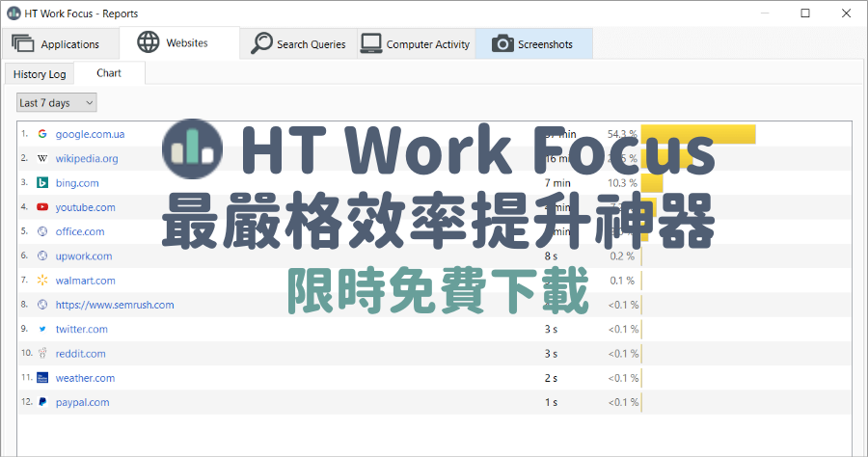Maximize the Reports window

805,13
